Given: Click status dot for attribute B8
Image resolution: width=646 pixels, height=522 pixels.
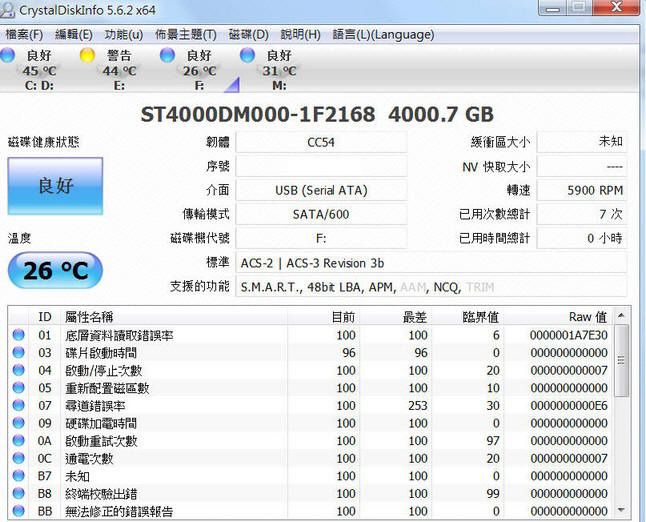Looking at the screenshot, I should [x=19, y=493].
